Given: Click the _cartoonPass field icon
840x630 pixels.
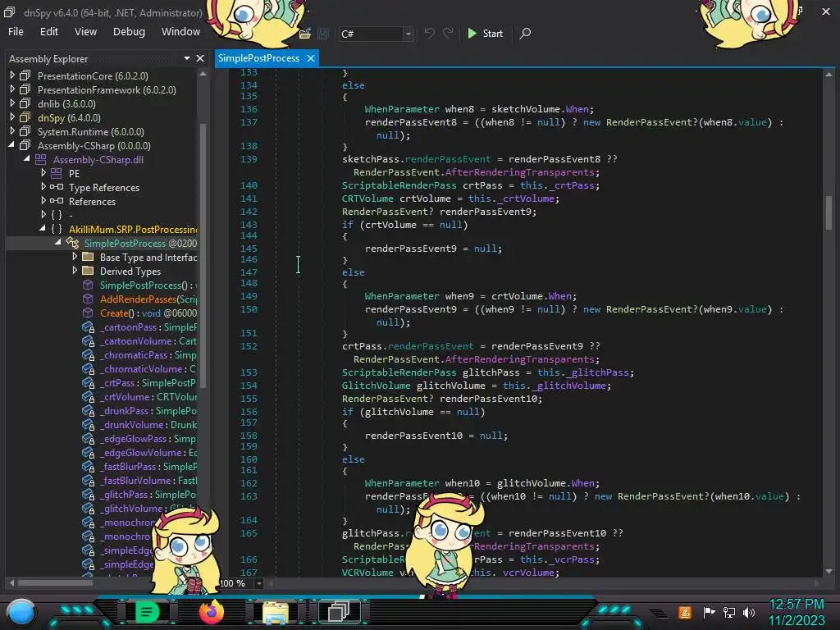Looking at the screenshot, I should click(x=88, y=326).
